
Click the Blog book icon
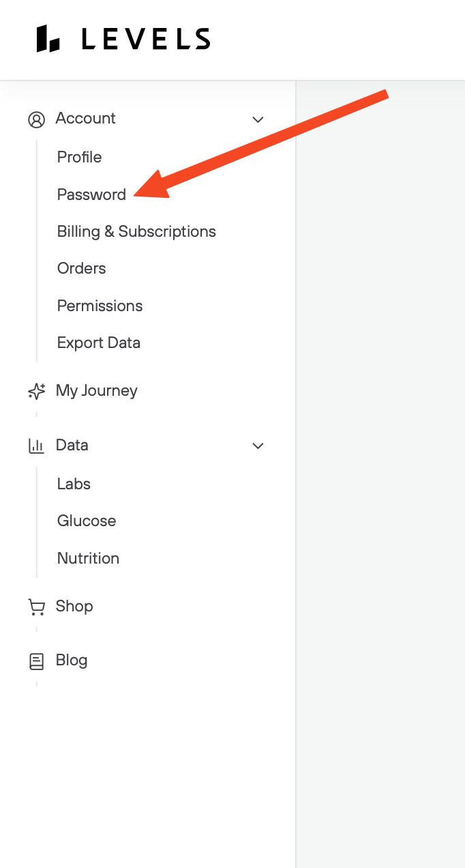click(x=36, y=661)
